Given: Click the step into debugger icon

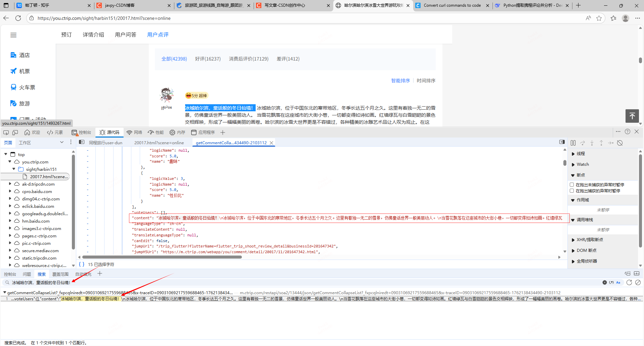Looking at the screenshot, I should point(592,143).
